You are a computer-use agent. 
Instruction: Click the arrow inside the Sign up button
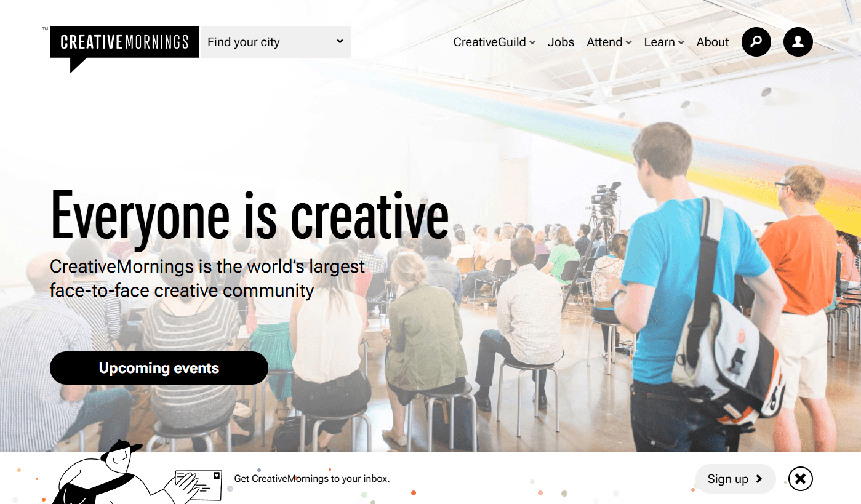click(759, 479)
